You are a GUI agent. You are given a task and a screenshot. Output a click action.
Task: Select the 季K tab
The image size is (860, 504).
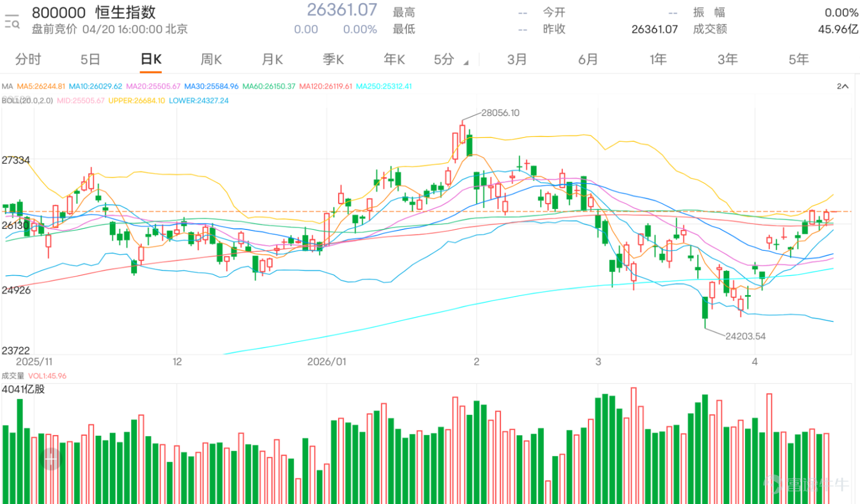[x=333, y=60]
